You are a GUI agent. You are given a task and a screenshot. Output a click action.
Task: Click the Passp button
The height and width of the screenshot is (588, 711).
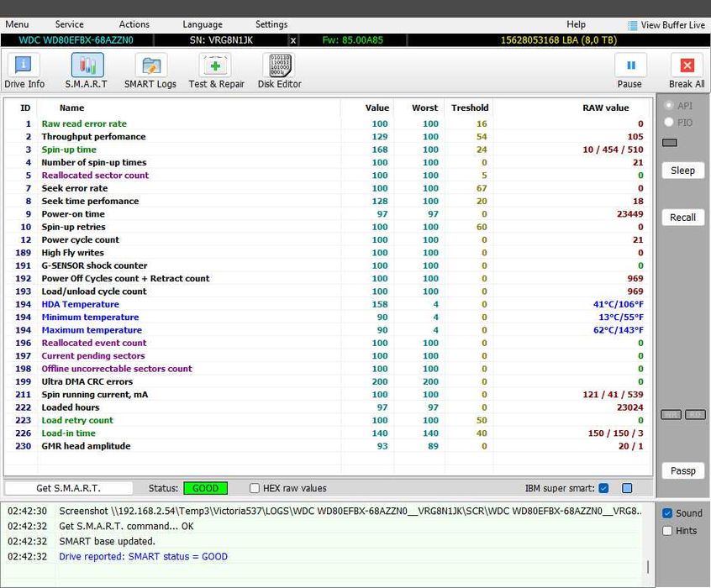point(682,471)
